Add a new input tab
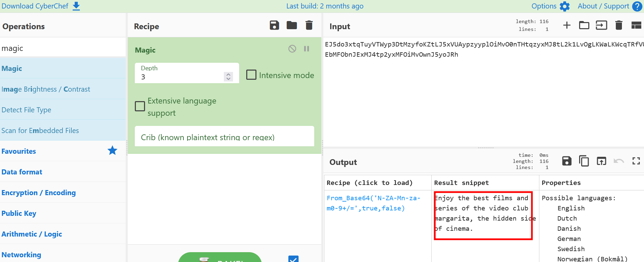 pos(567,25)
